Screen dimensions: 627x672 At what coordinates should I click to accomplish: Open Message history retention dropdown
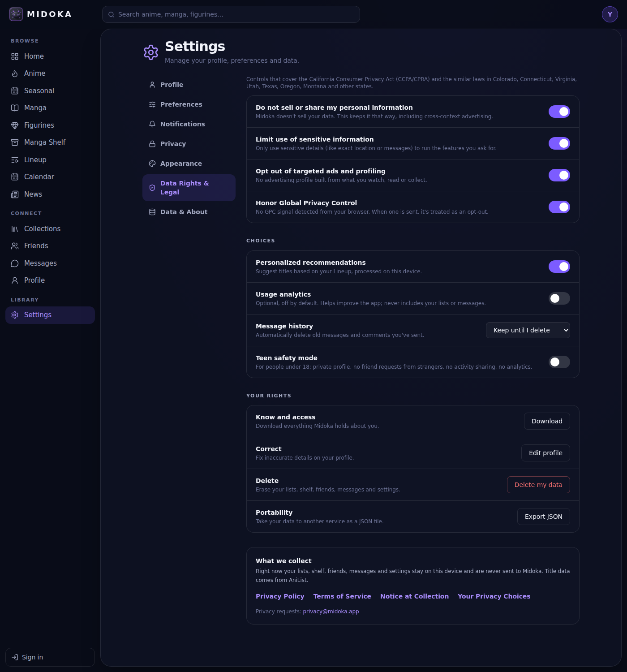point(528,330)
